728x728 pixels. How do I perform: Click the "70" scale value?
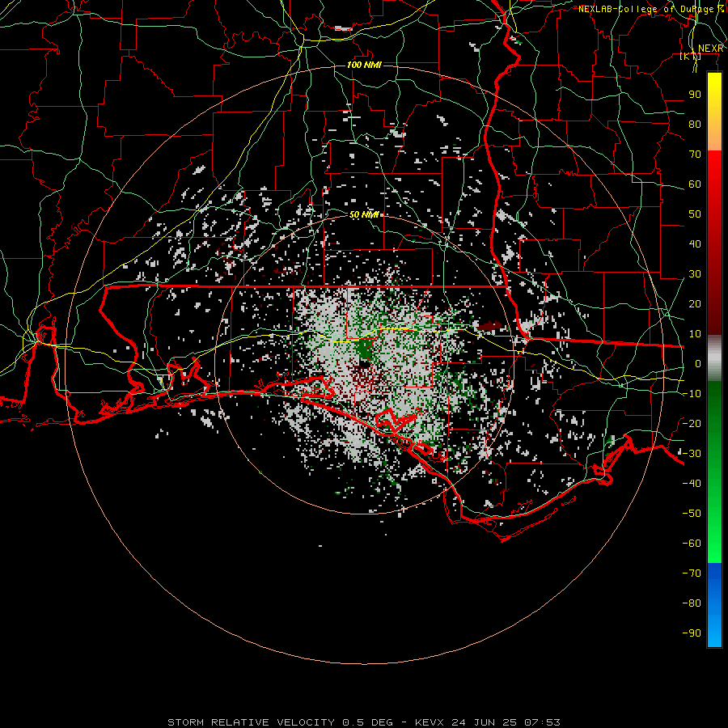695,154
